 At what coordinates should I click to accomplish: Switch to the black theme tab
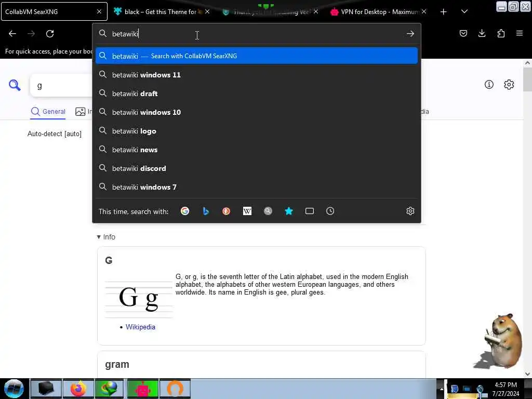coord(160,12)
